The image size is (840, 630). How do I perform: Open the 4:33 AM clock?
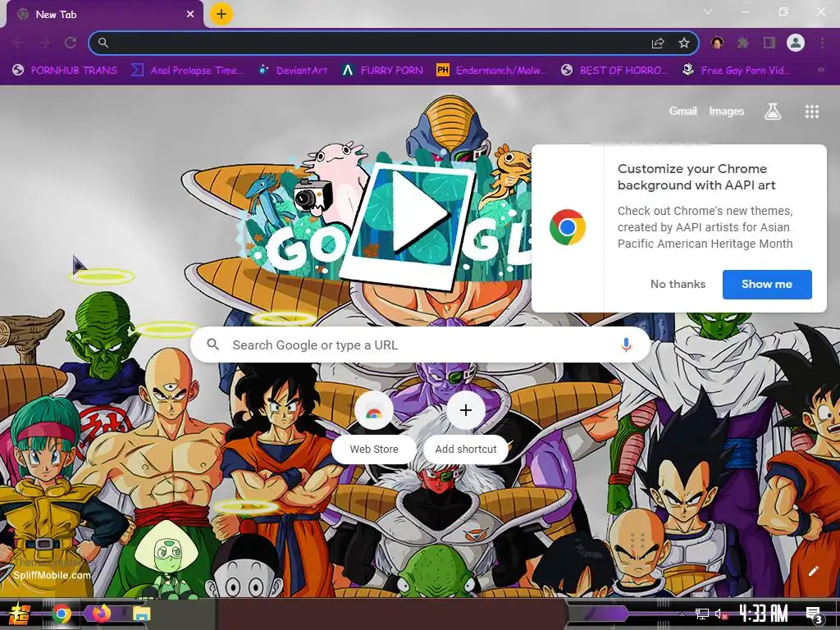click(764, 613)
